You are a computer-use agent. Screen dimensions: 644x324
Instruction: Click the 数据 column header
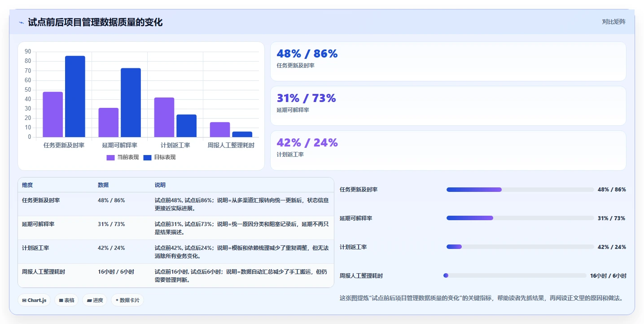tap(103, 185)
